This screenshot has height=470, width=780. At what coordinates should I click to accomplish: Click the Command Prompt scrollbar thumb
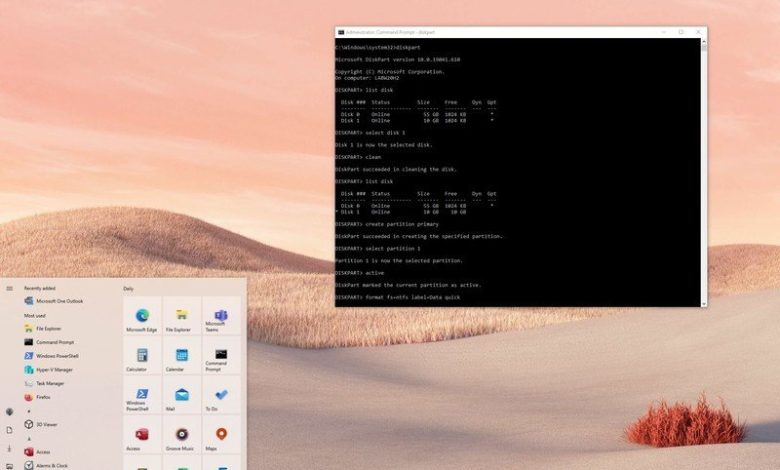click(704, 48)
